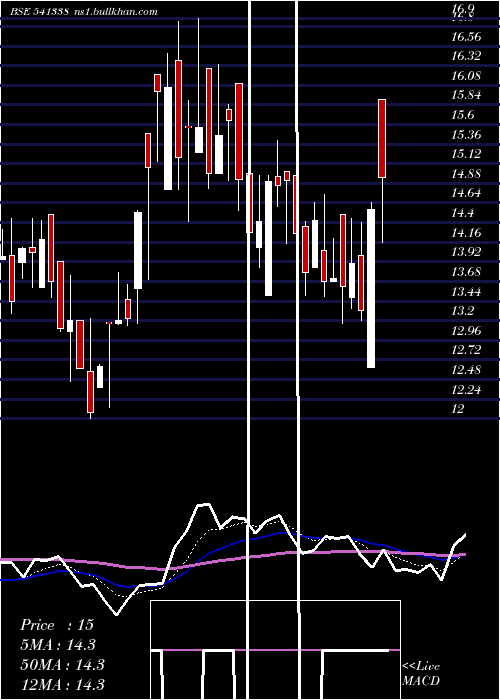500x700 pixels.
Task: Select the 15.12 price axis label
Action: (x=466, y=154)
